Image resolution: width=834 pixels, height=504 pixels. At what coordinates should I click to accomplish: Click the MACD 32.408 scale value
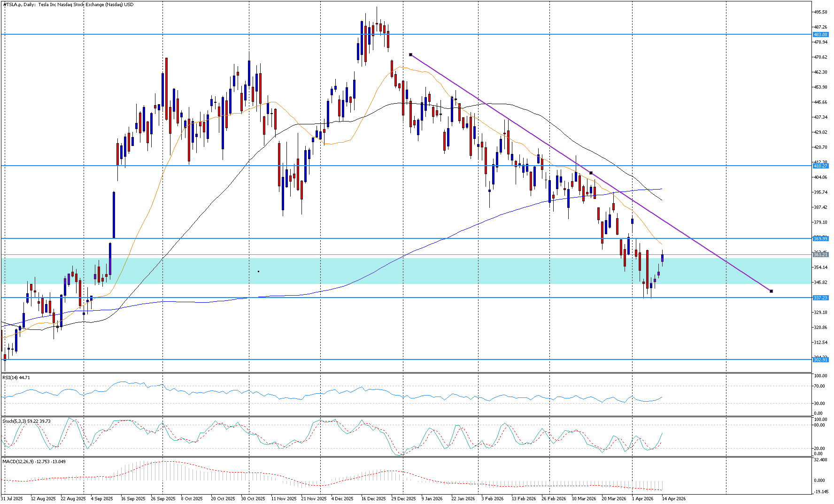(820, 460)
